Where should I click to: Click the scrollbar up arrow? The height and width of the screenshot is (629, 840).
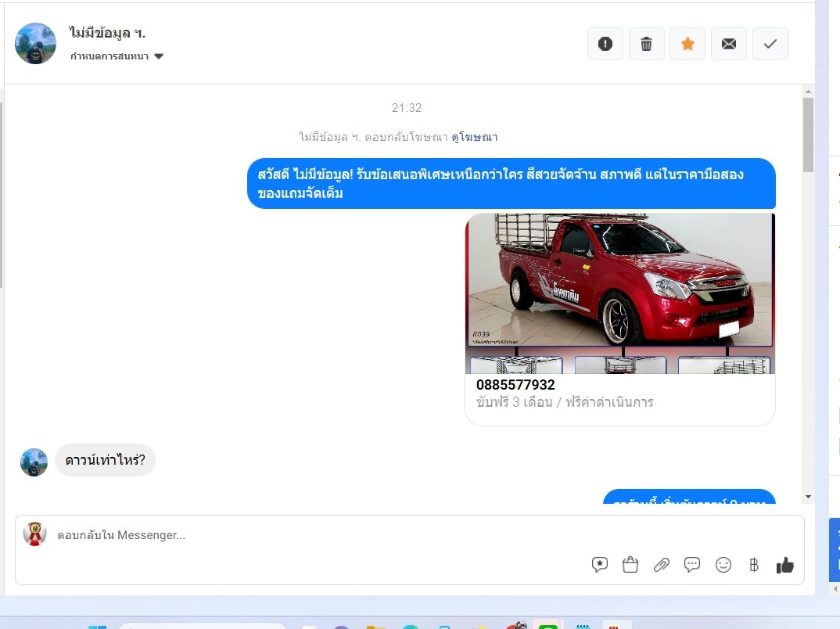(x=808, y=92)
